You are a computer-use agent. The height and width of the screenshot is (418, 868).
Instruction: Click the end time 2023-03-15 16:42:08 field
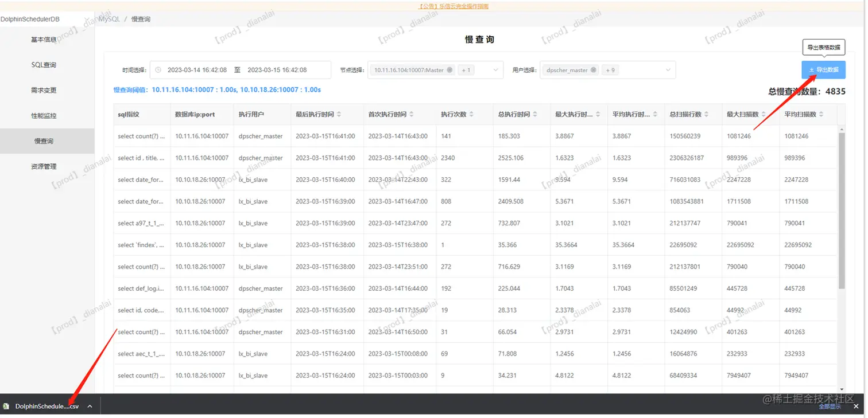pyautogui.click(x=277, y=70)
